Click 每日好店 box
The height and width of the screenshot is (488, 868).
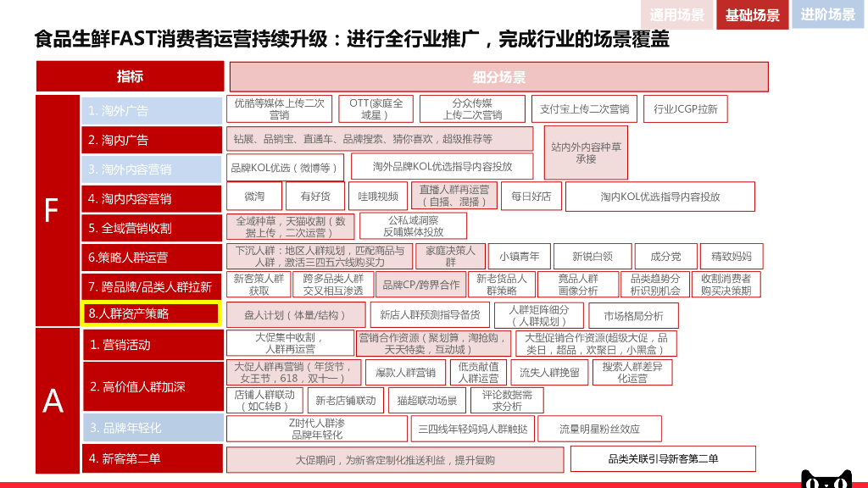tap(531, 197)
